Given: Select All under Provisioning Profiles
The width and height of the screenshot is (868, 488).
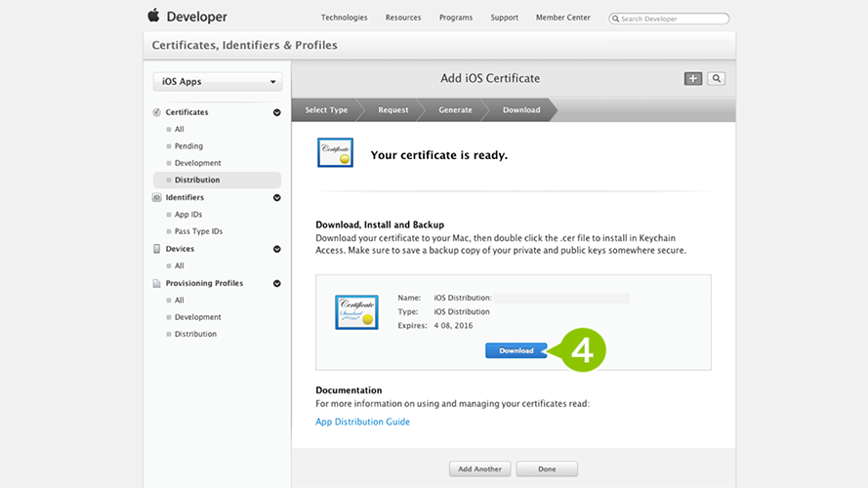Looking at the screenshot, I should click(180, 300).
